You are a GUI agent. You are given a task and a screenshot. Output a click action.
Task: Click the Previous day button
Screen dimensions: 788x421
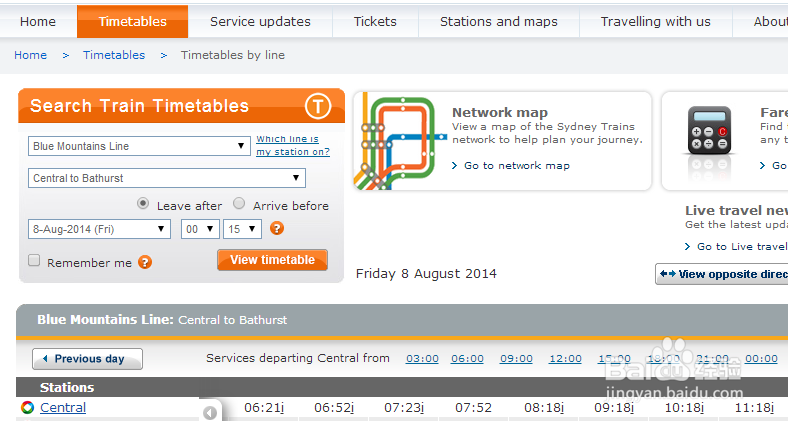point(87,359)
